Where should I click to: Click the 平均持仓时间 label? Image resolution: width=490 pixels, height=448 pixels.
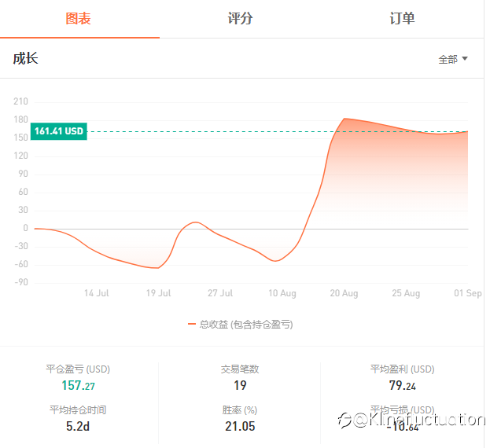click(x=78, y=410)
